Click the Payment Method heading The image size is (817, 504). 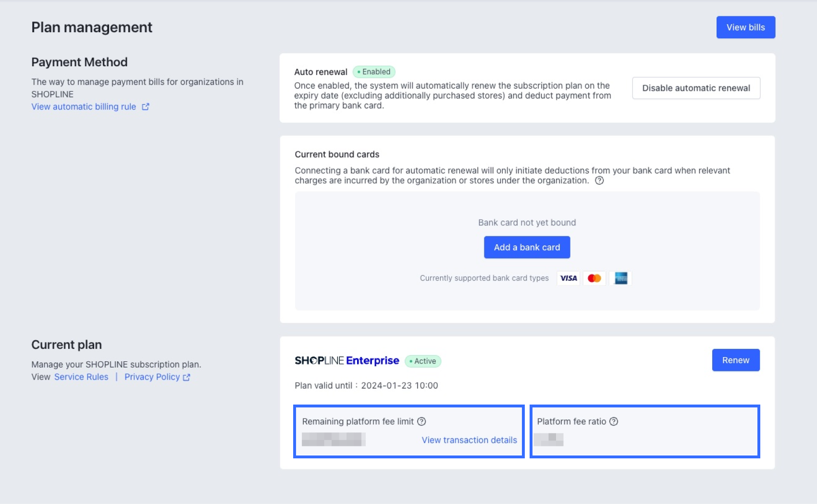click(79, 62)
